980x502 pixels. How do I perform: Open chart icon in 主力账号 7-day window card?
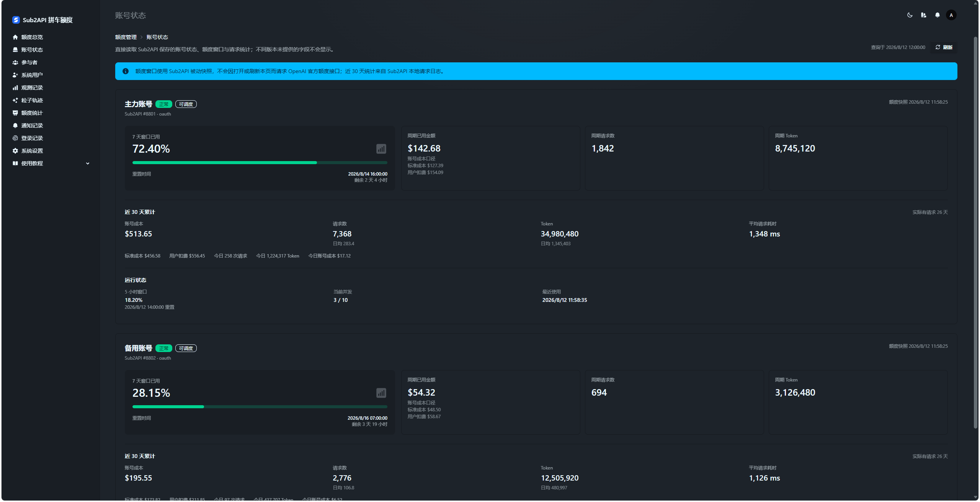(381, 149)
